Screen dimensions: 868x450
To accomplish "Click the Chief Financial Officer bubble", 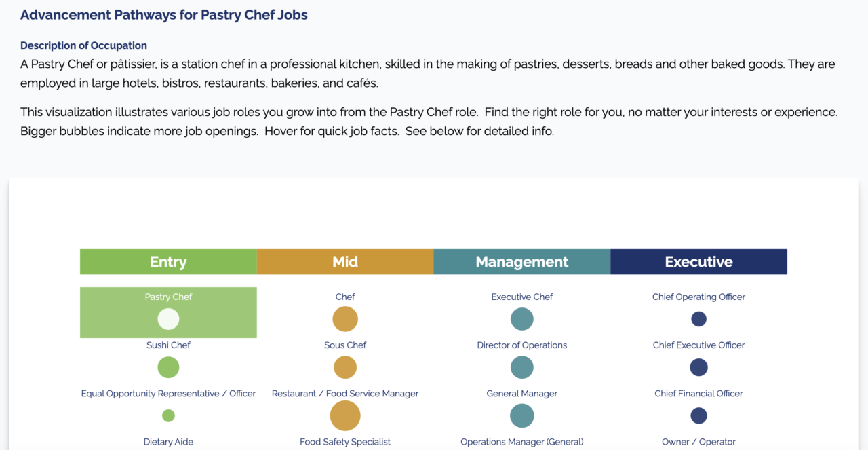I will point(698,415).
